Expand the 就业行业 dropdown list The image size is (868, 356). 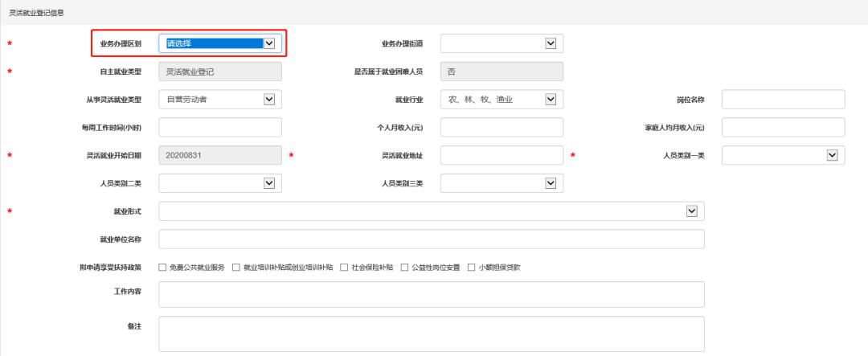(x=502, y=100)
